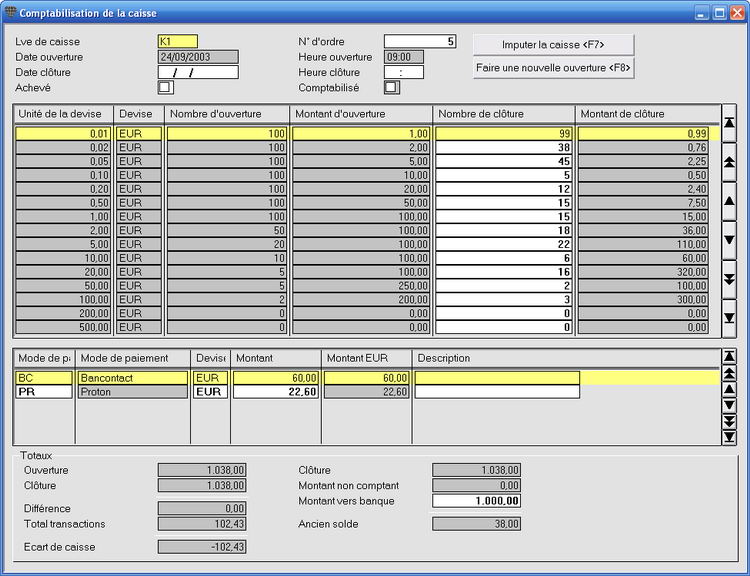
Task: Click the Nombre de clôture column header
Action: (503, 114)
